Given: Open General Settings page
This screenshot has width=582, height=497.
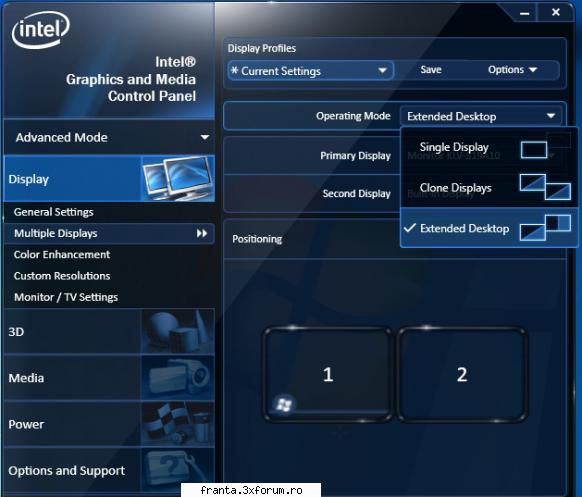Looking at the screenshot, I should 53,212.
